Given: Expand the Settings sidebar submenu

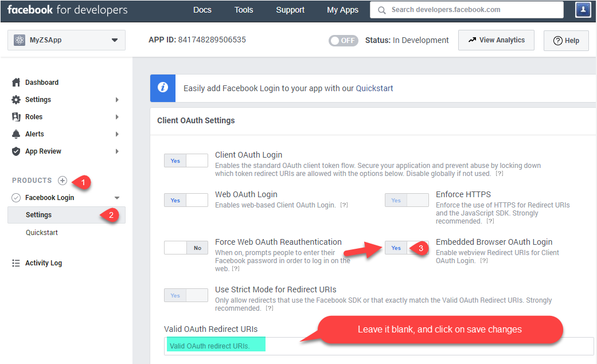Looking at the screenshot, I should click(116, 99).
